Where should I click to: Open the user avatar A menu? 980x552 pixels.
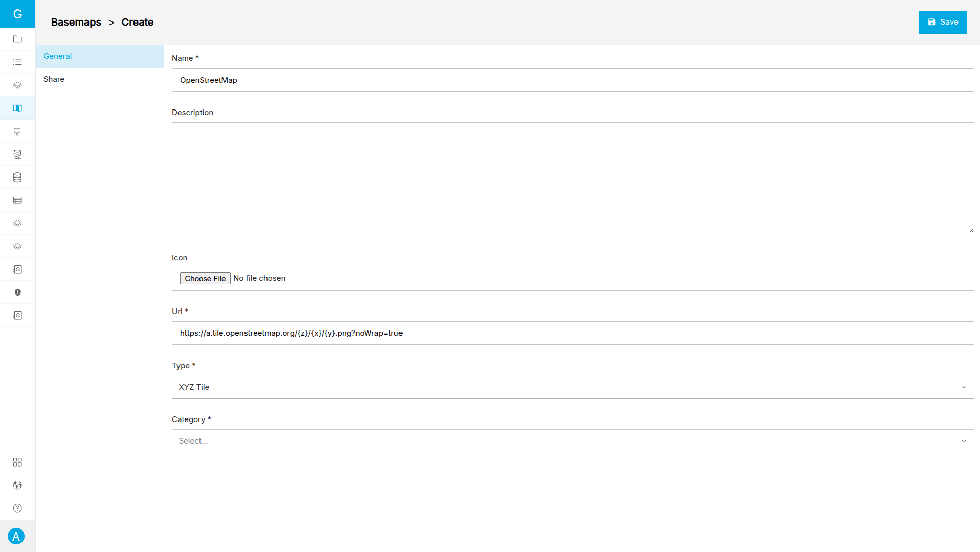click(16, 536)
